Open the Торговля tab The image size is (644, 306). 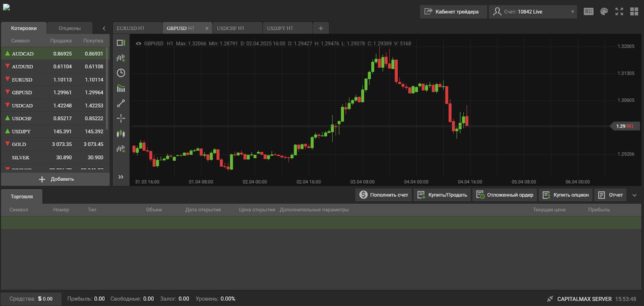coord(22,196)
